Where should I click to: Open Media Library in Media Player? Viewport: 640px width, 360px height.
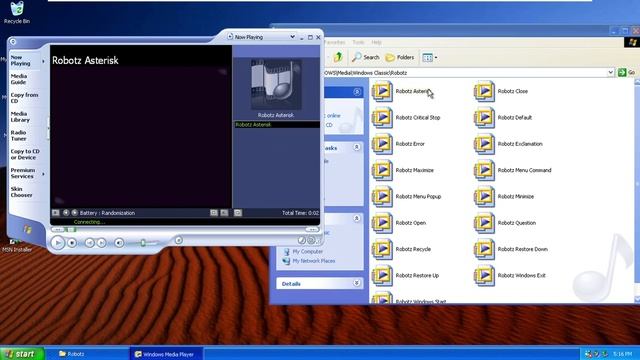click(20, 117)
